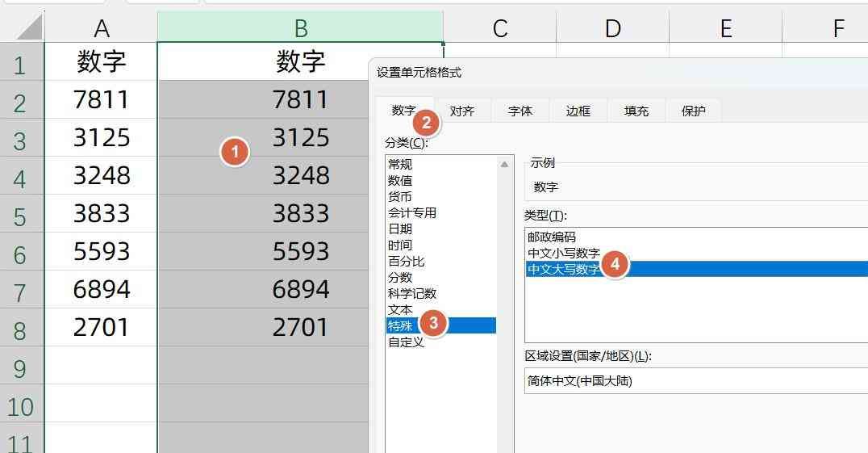Pick 日期 category
The height and width of the screenshot is (453, 868).
(x=441, y=229)
